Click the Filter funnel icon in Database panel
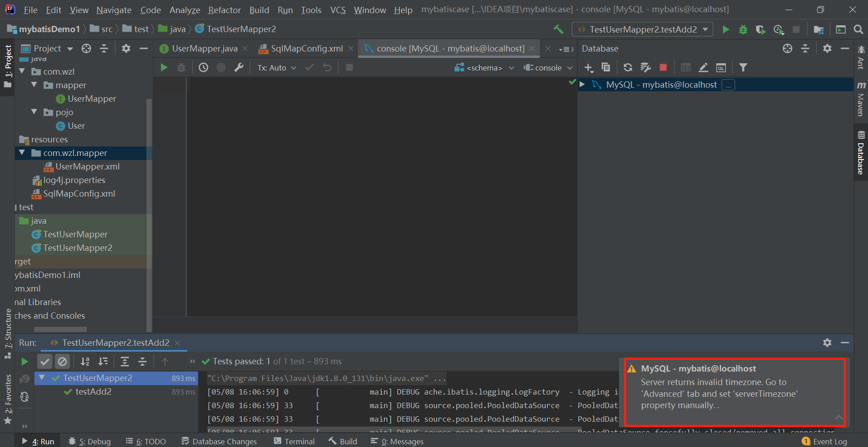 point(743,67)
